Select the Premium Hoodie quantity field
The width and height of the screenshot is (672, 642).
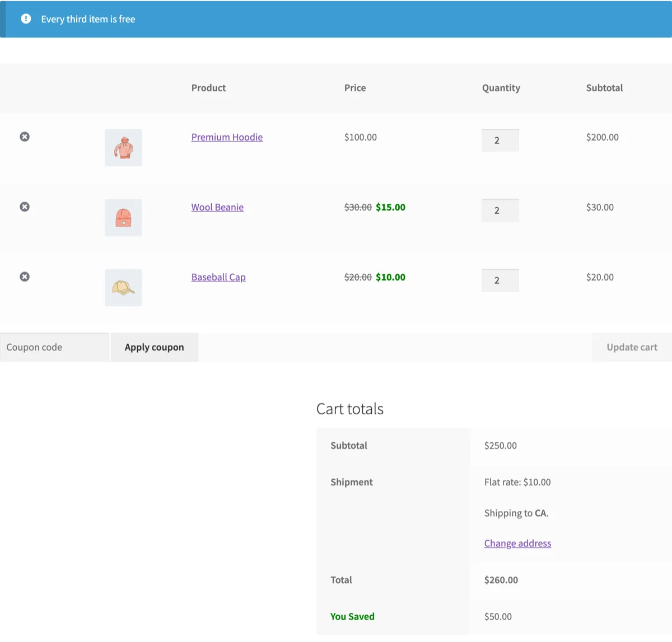tap(500, 140)
